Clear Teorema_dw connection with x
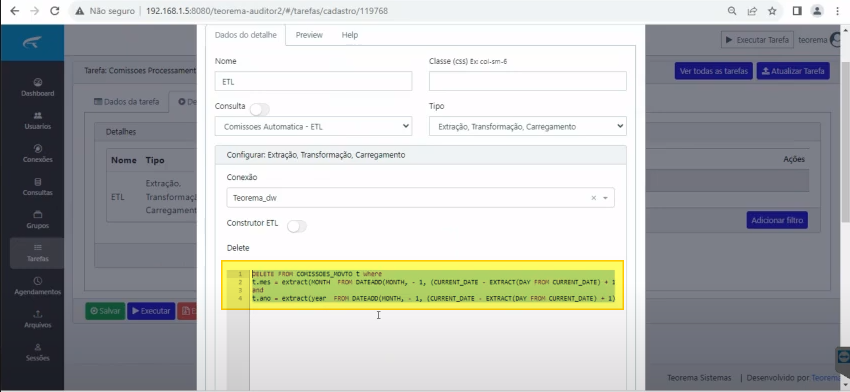The width and height of the screenshot is (850, 392). [x=594, y=198]
